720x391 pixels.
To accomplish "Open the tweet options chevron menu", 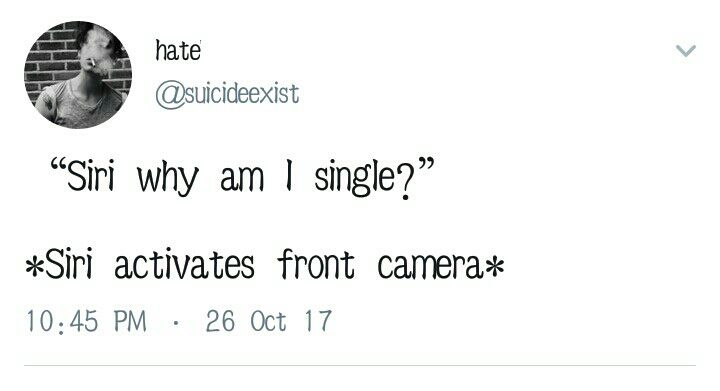I will [x=686, y=50].
